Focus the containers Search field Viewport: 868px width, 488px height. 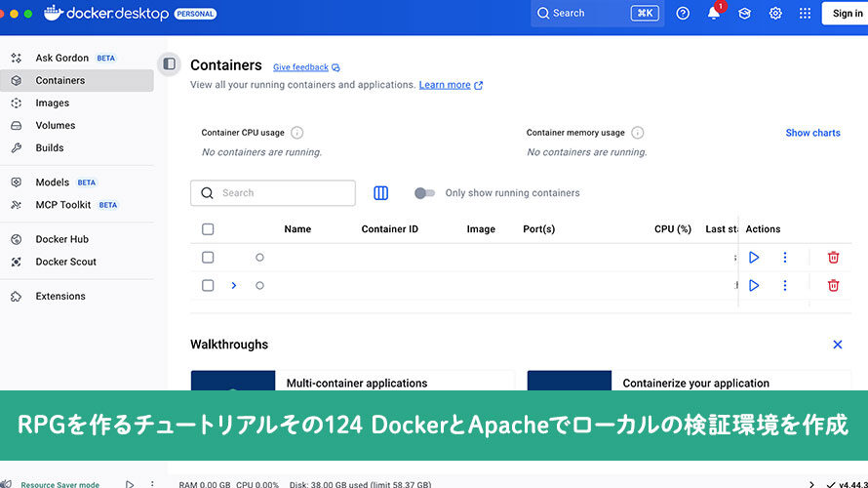[x=273, y=193]
